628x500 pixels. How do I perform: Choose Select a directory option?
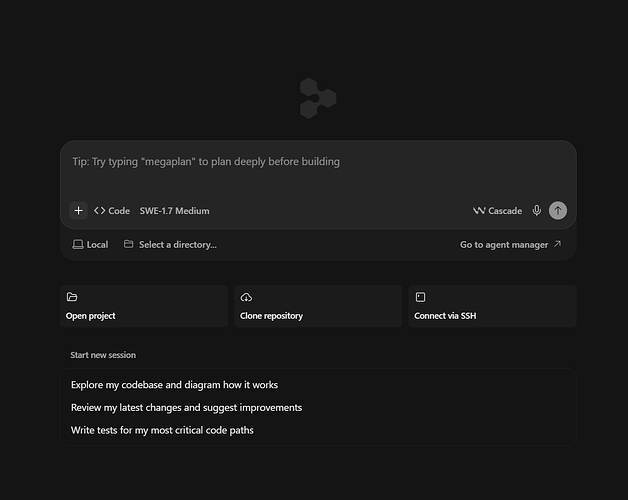point(170,244)
